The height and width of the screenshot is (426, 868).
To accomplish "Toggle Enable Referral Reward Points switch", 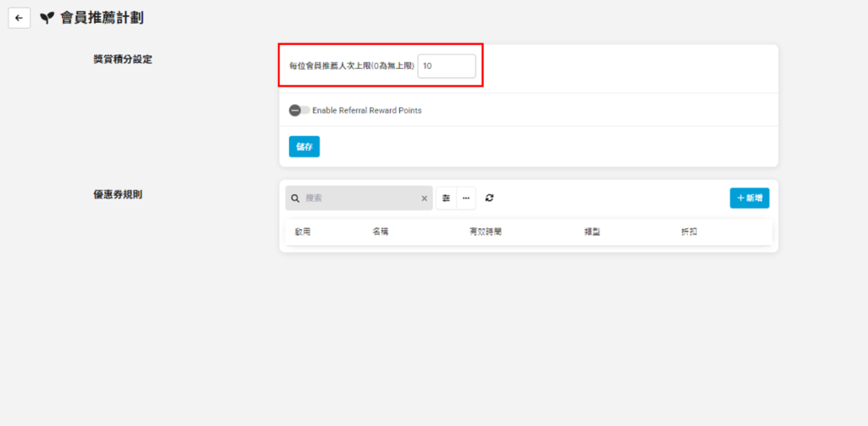I will pos(298,110).
